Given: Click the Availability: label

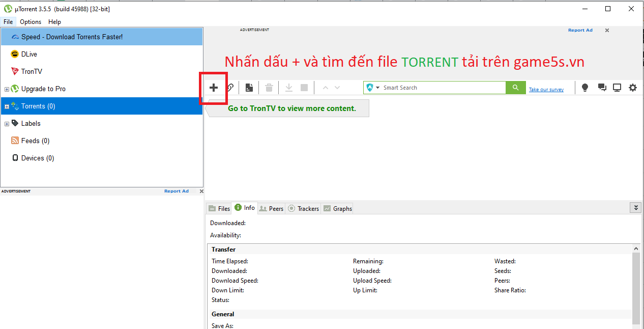Looking at the screenshot, I should pos(225,235).
